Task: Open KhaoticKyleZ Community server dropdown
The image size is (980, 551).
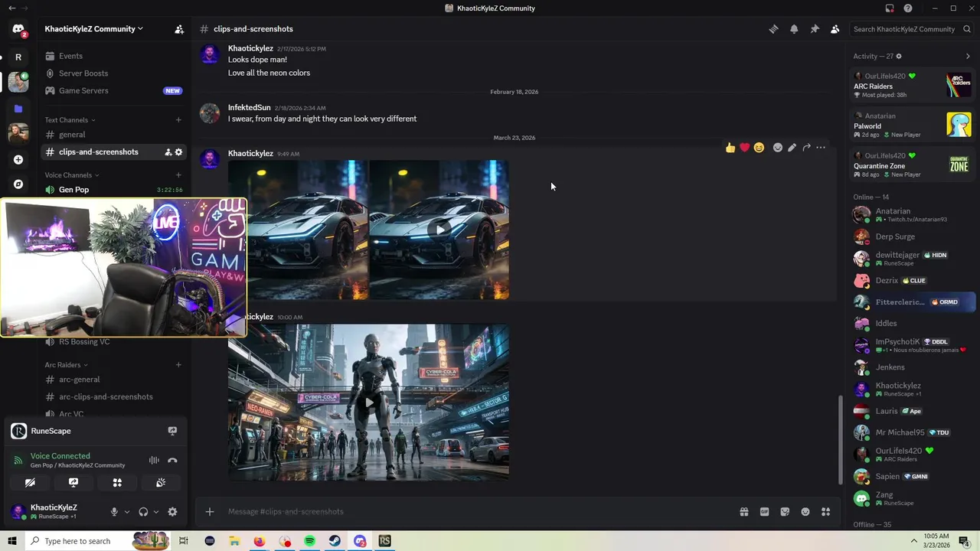Action: [x=93, y=29]
